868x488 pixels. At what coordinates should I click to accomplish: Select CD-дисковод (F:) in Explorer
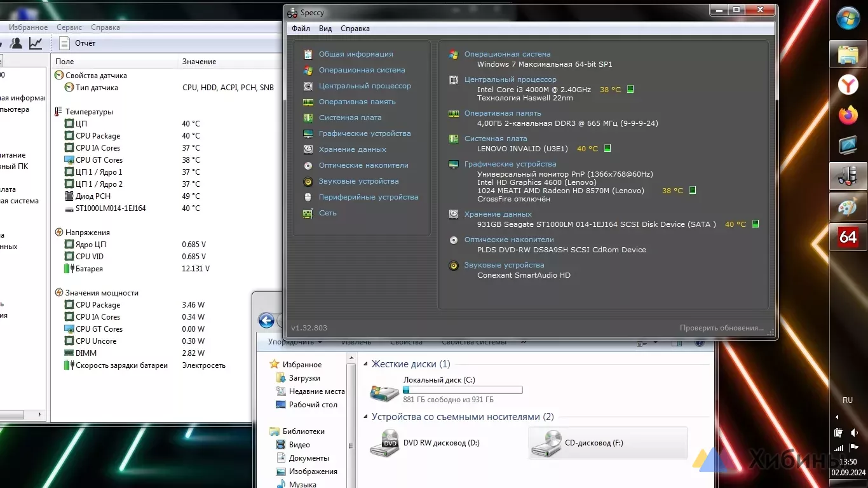[608, 443]
